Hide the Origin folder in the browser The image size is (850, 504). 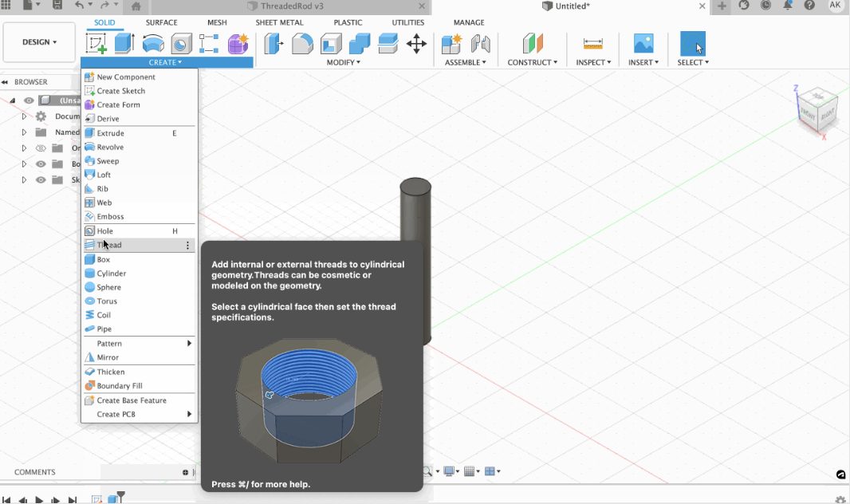40,148
